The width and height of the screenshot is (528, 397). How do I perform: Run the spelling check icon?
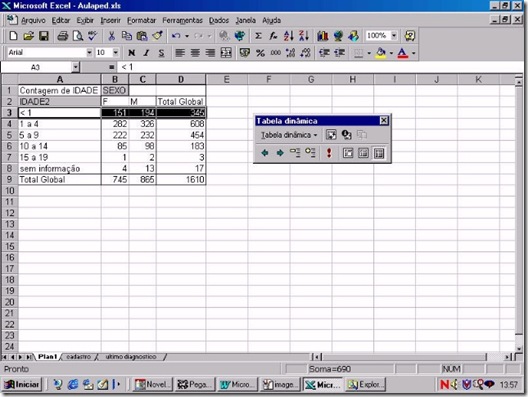point(93,36)
